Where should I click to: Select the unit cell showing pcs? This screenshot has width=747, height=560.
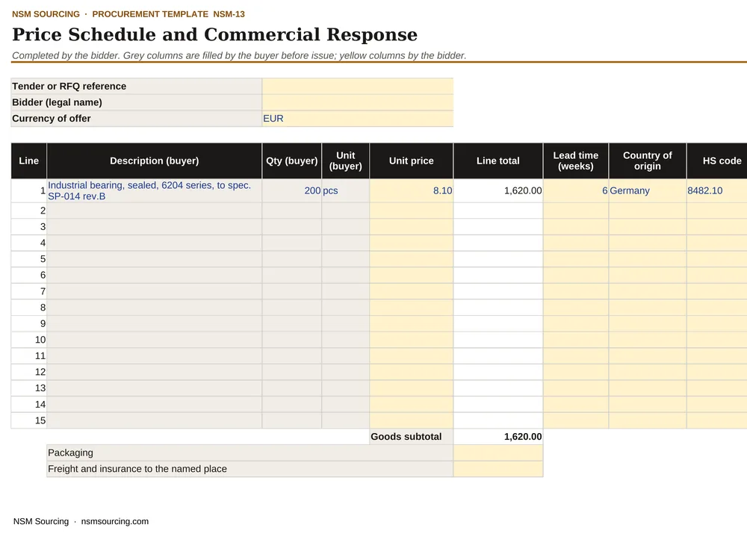[x=345, y=190]
